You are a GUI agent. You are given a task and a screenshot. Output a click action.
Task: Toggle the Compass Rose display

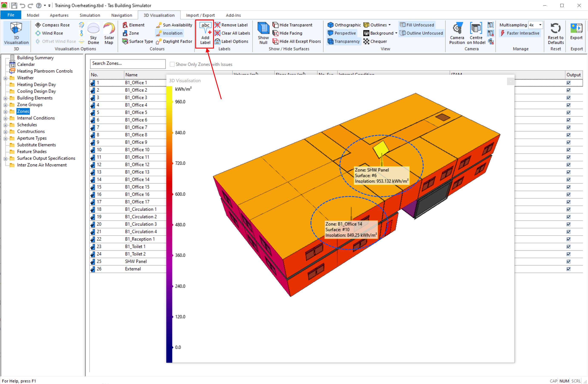pyautogui.click(x=52, y=25)
